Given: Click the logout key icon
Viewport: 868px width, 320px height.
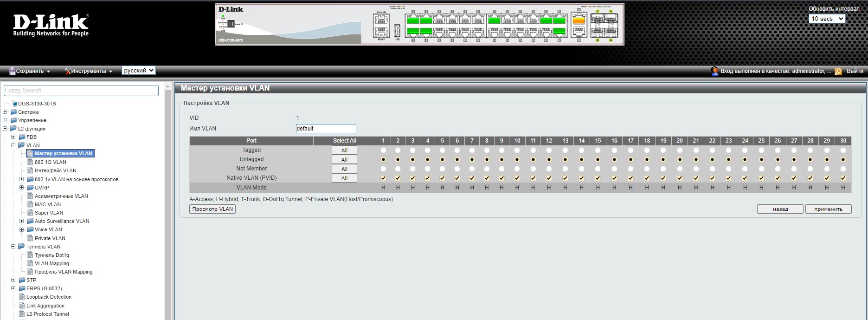Looking at the screenshot, I should click(838, 72).
